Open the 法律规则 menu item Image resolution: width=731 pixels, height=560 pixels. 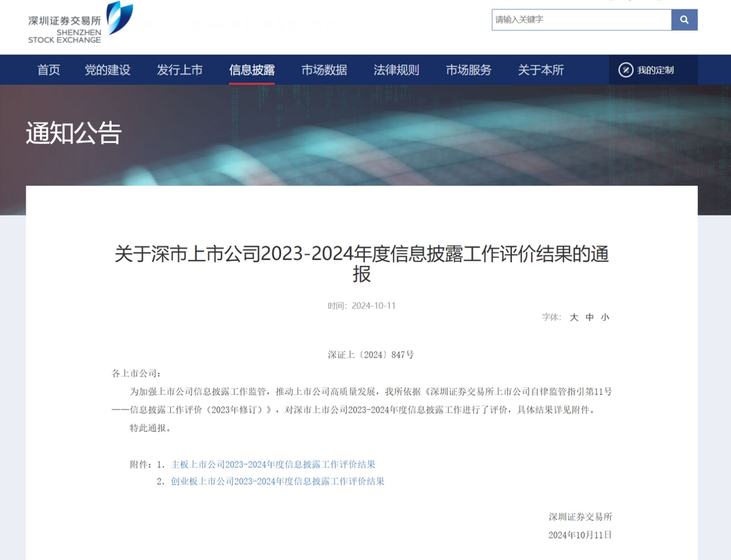pyautogui.click(x=396, y=71)
